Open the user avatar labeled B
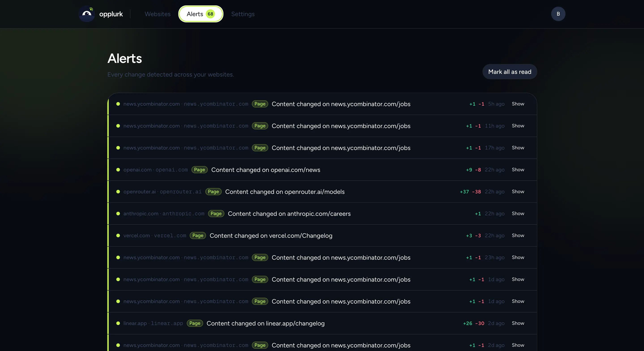Image resolution: width=644 pixels, height=351 pixels. (x=558, y=14)
